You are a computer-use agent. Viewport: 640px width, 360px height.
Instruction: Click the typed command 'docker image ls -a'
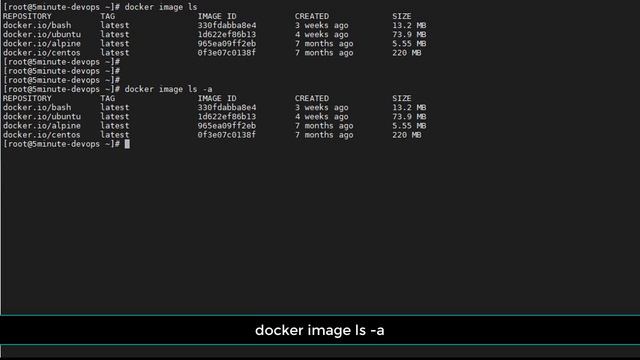tap(168, 89)
